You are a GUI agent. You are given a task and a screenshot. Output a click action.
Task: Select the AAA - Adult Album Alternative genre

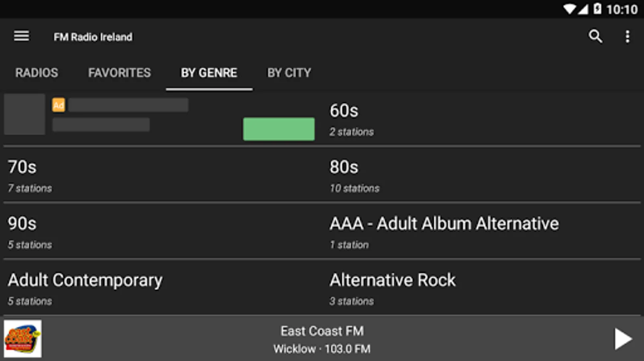point(481,232)
